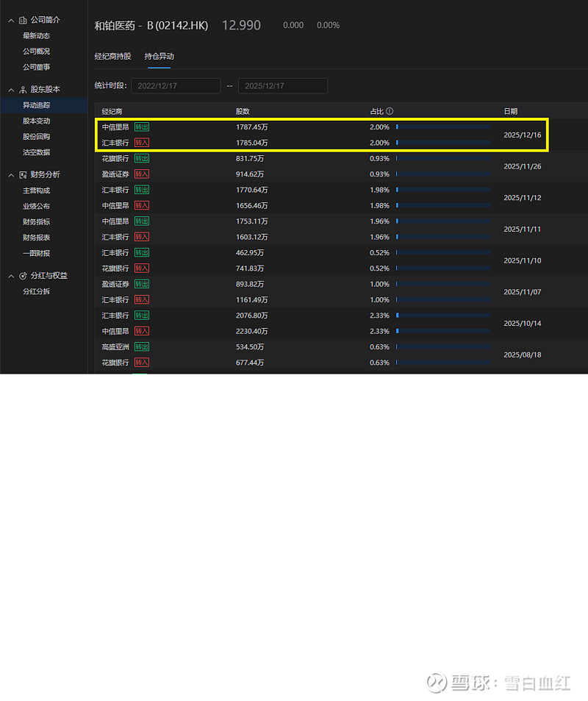The image size is (588, 701).
Task: Click the date 2025/10/14
Action: [x=523, y=323]
